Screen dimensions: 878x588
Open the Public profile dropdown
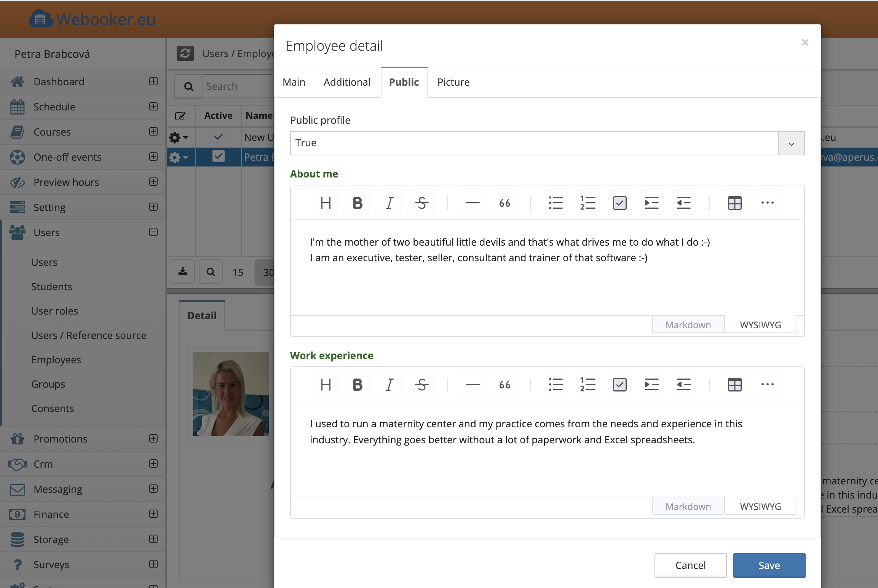(791, 143)
